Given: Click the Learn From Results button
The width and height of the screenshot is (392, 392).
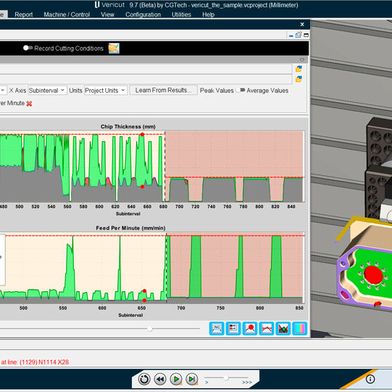Looking at the screenshot, I should 163,90.
